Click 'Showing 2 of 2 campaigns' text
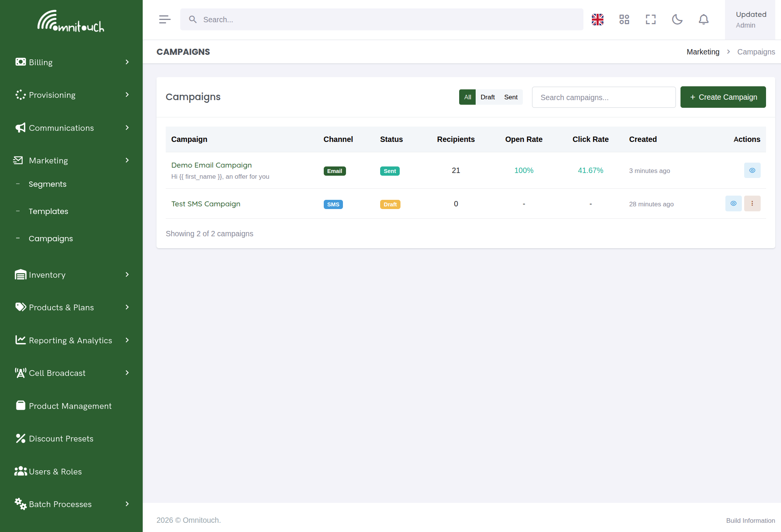781x532 pixels. tap(209, 234)
